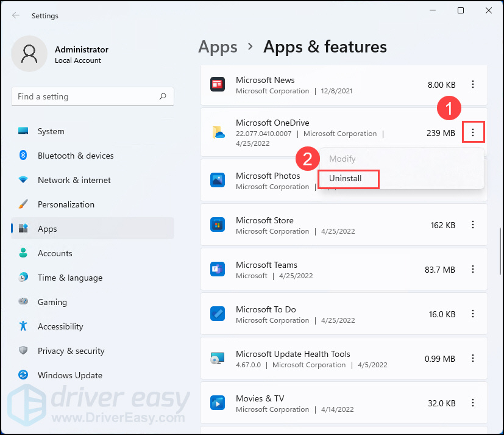Click the Movies & TV row title
This screenshot has height=435, width=504.
pyautogui.click(x=260, y=398)
